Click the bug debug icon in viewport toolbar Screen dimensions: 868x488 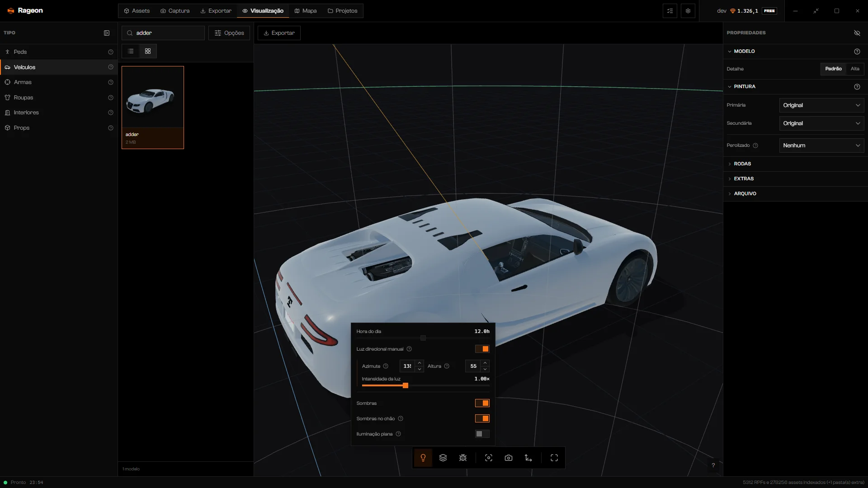pyautogui.click(x=463, y=458)
